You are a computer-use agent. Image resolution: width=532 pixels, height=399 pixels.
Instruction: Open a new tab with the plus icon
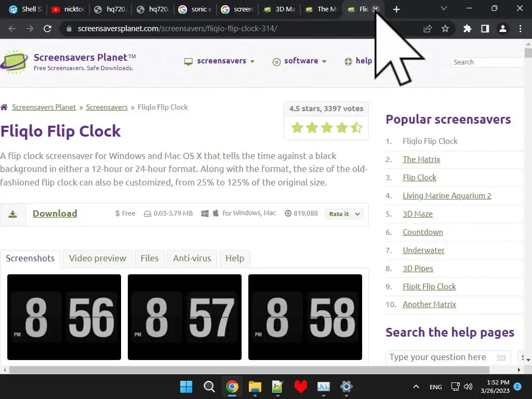[x=396, y=9]
